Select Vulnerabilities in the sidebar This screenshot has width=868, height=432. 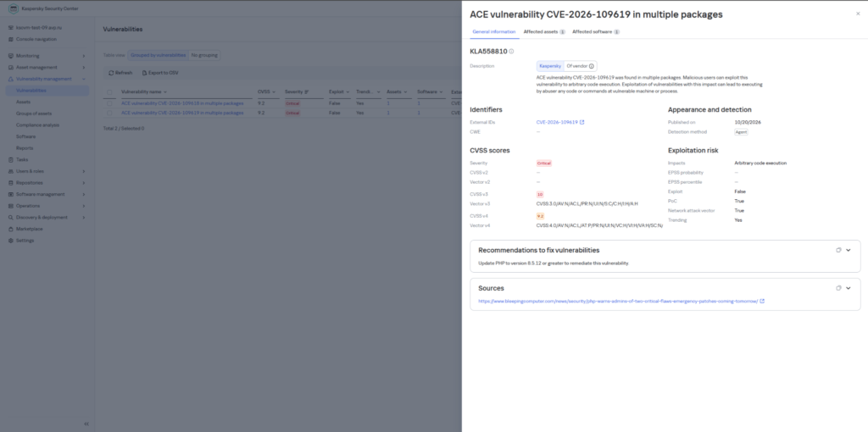tap(47, 91)
